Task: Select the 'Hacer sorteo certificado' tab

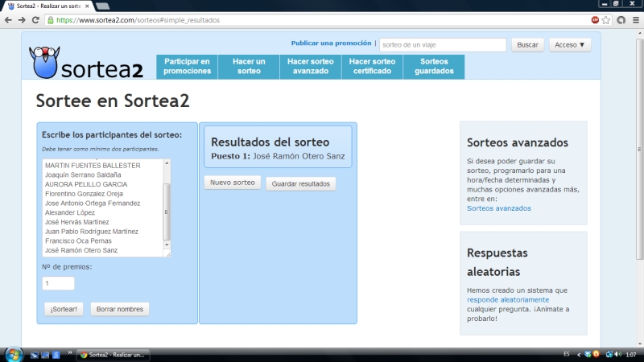Action: tap(372, 67)
